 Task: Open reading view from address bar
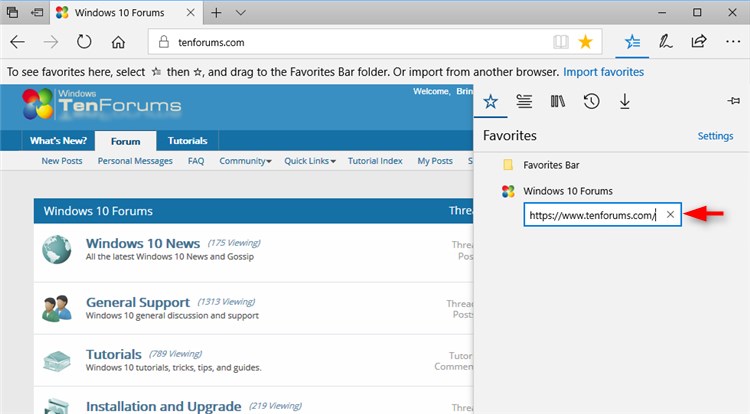561,42
